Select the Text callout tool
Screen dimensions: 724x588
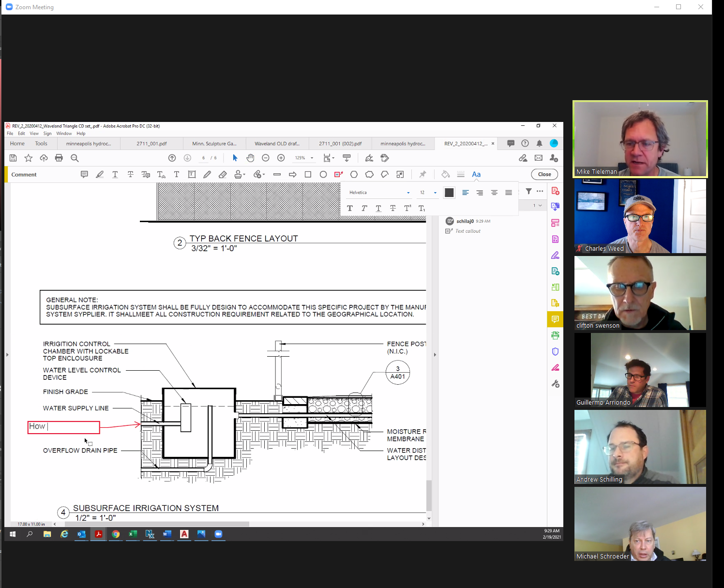tap(339, 174)
